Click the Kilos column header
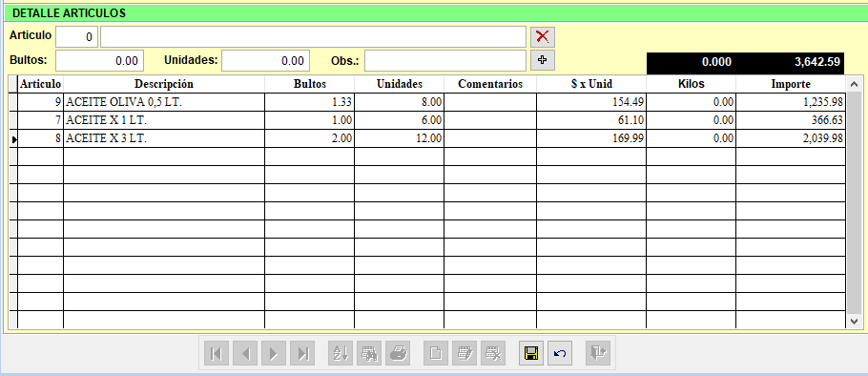Viewport: 868px width, 376px height. [x=691, y=84]
